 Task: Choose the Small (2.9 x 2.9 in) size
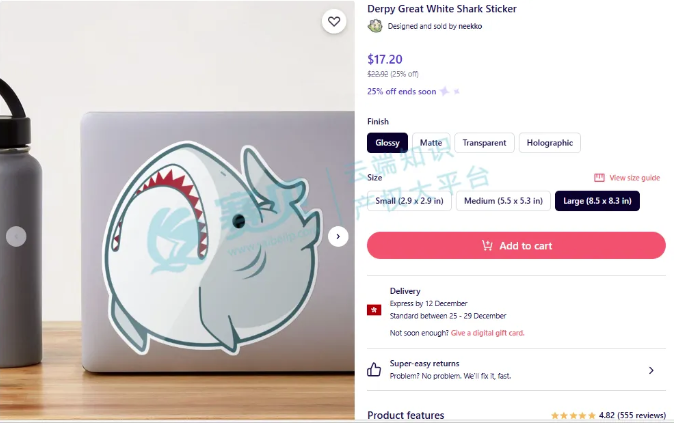(409, 201)
